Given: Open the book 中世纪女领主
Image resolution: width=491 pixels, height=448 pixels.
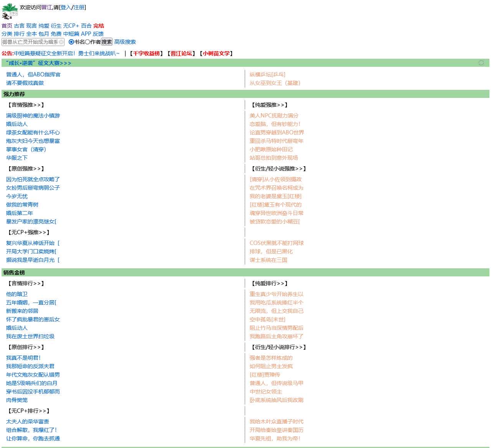Looking at the screenshot, I should click(266, 392).
